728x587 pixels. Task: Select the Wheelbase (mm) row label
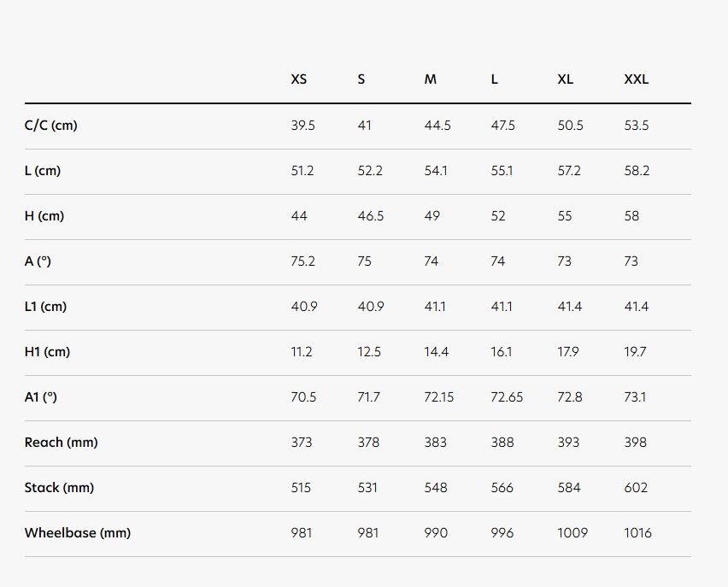tap(78, 533)
